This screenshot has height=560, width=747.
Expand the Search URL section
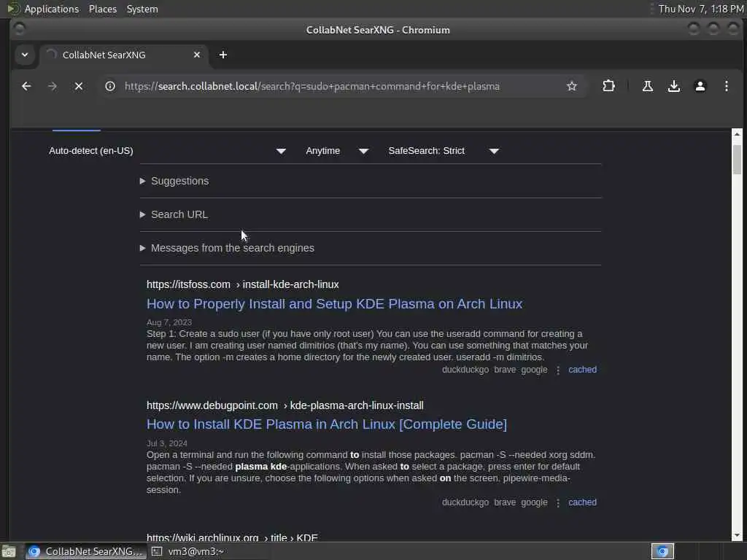pos(179,215)
